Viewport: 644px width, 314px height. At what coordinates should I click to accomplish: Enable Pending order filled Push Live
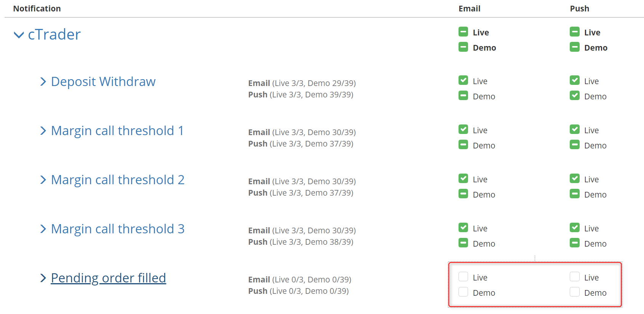pyautogui.click(x=575, y=277)
